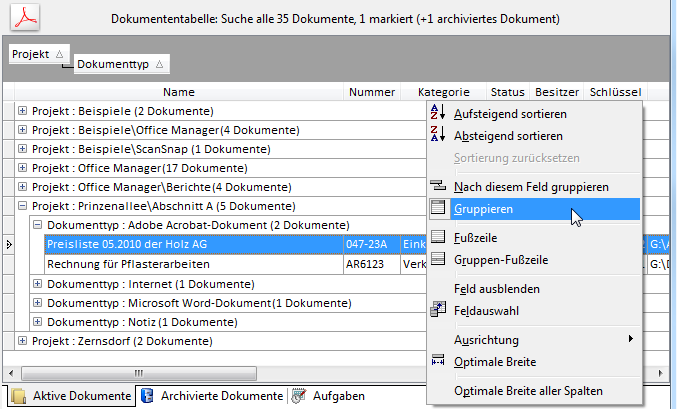Choose Gruppieren from the context menu

point(484,209)
